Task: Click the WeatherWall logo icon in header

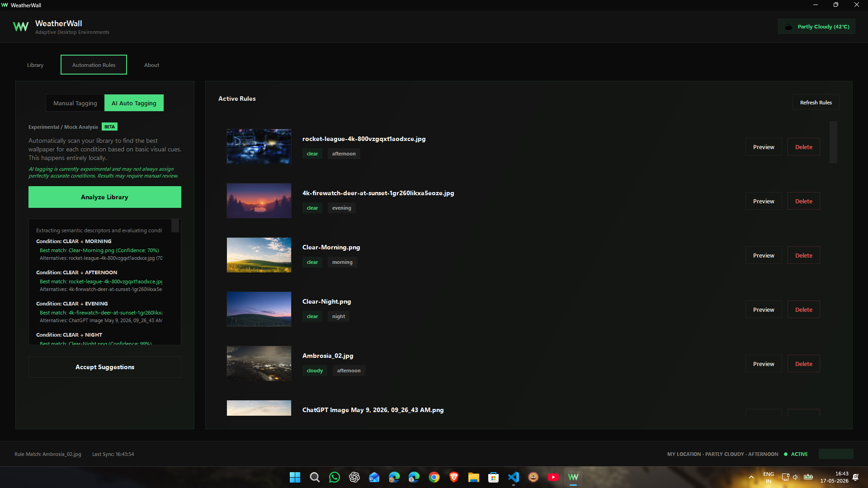Action: coord(21,27)
